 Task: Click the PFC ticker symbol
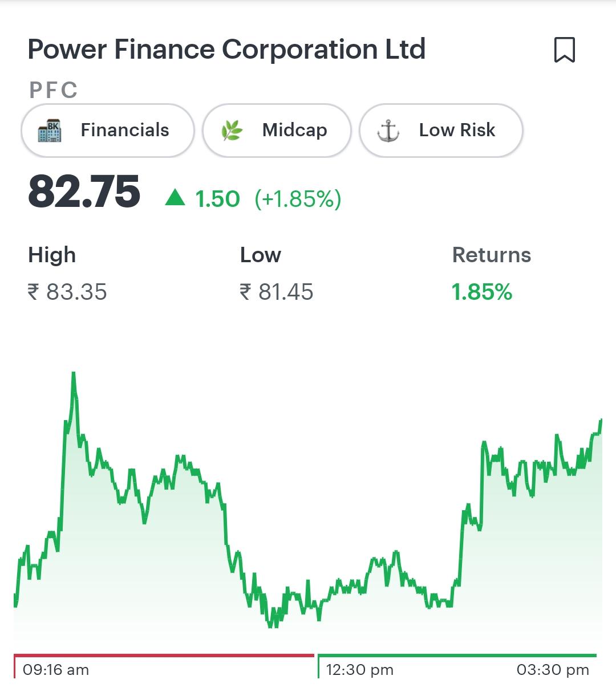click(x=53, y=90)
